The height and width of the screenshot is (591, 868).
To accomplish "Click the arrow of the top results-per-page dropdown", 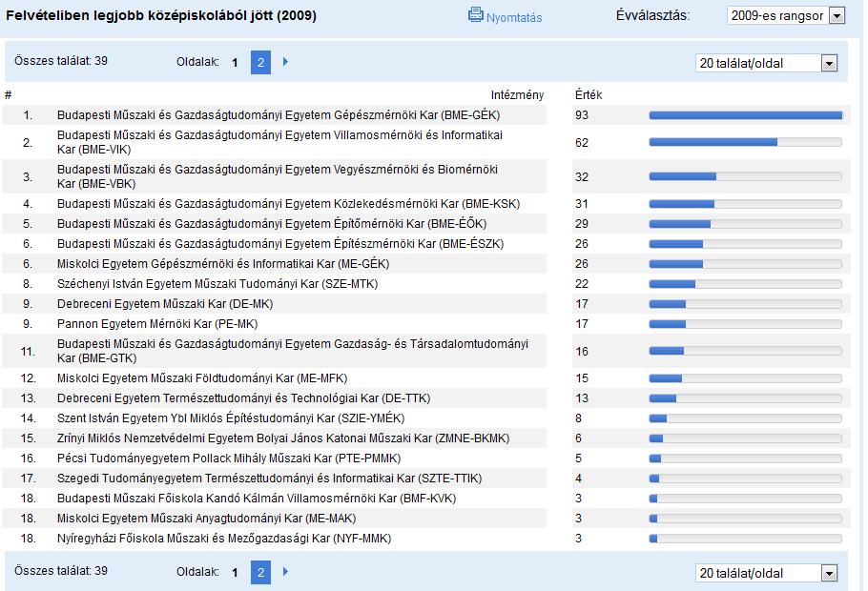I will (829, 63).
